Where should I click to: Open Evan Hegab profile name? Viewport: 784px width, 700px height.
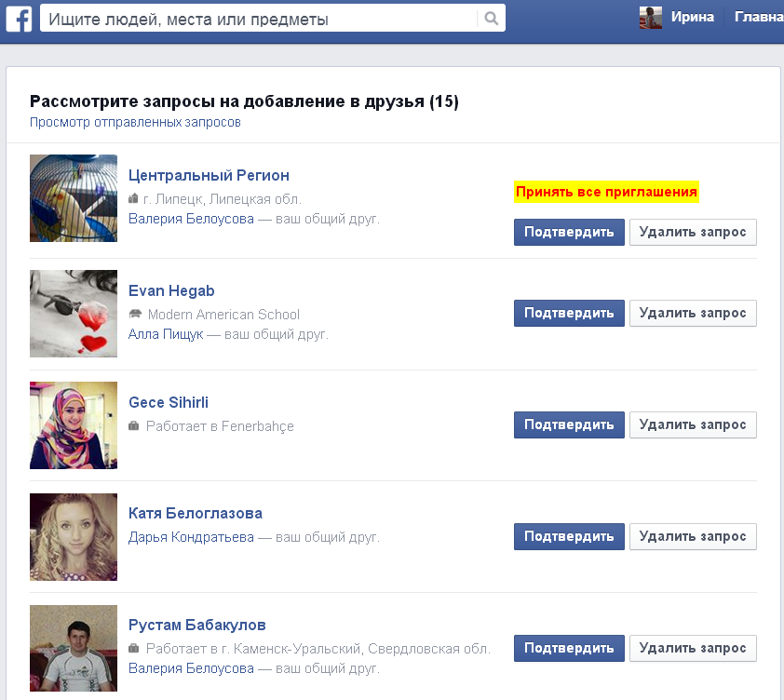pyautogui.click(x=171, y=290)
